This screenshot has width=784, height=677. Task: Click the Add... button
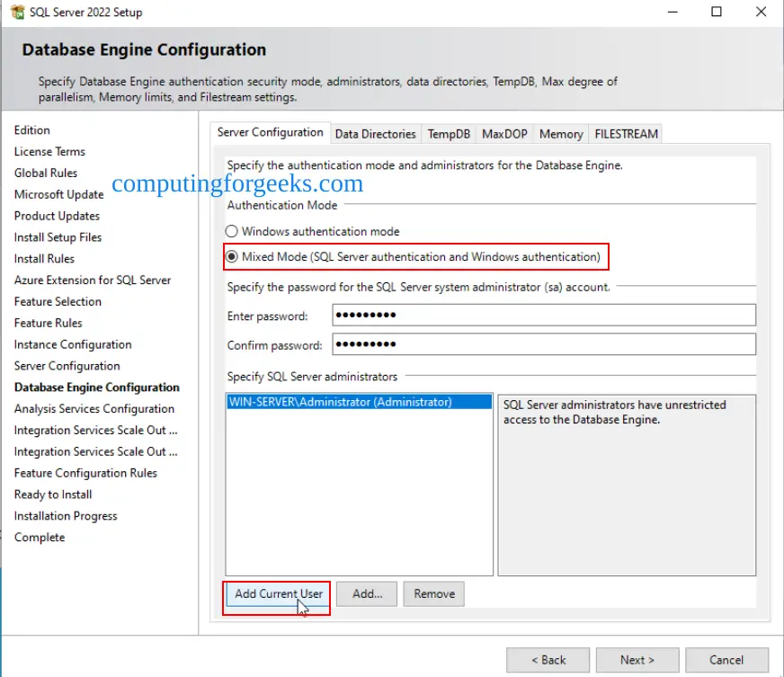tap(367, 594)
